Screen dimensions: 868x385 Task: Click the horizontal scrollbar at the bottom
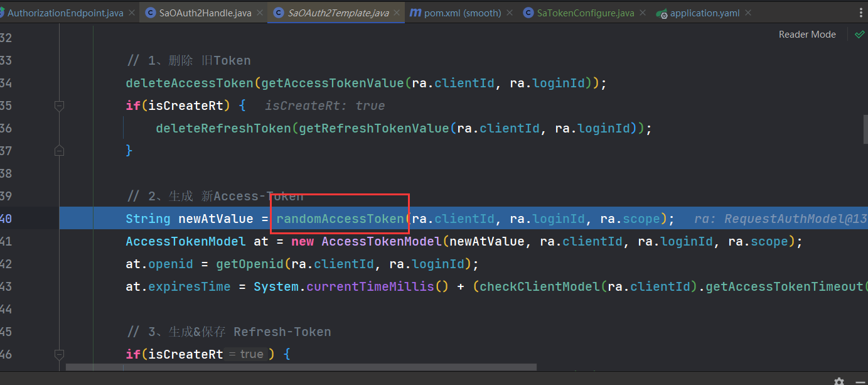(x=301, y=367)
